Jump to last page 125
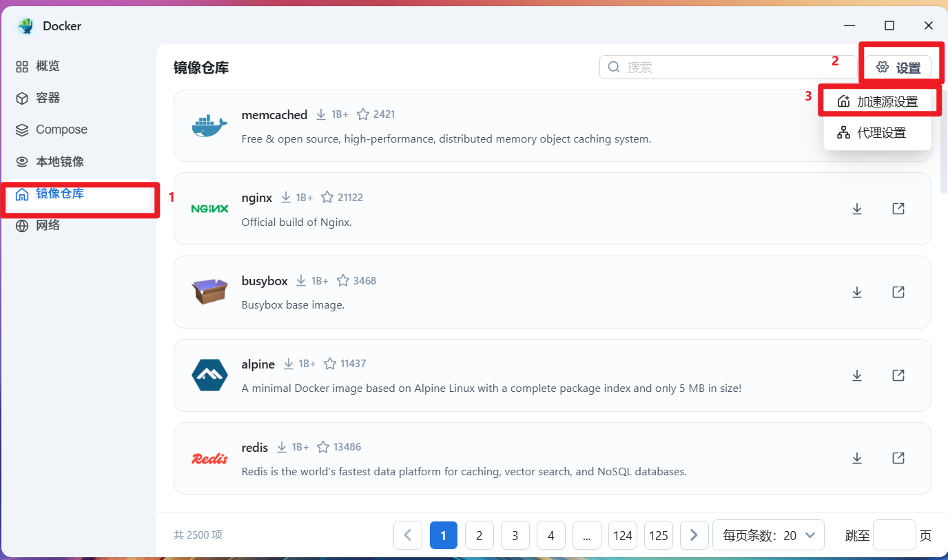 coord(658,535)
